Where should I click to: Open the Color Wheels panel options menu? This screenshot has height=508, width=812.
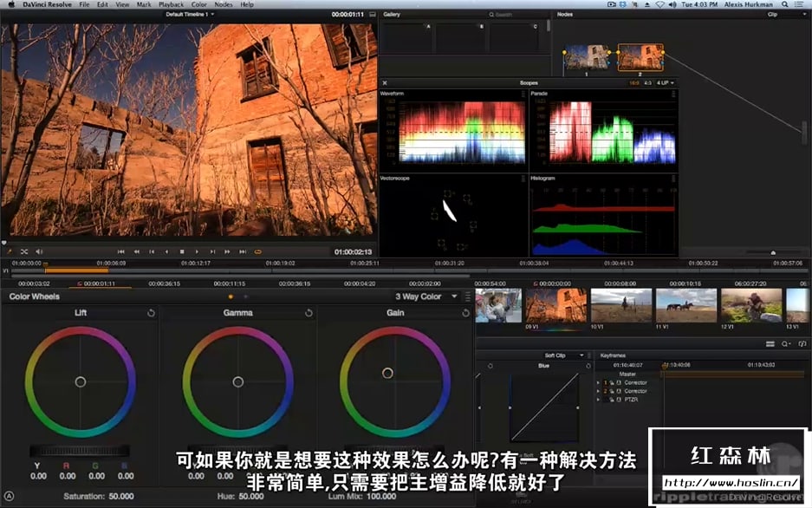click(x=468, y=296)
